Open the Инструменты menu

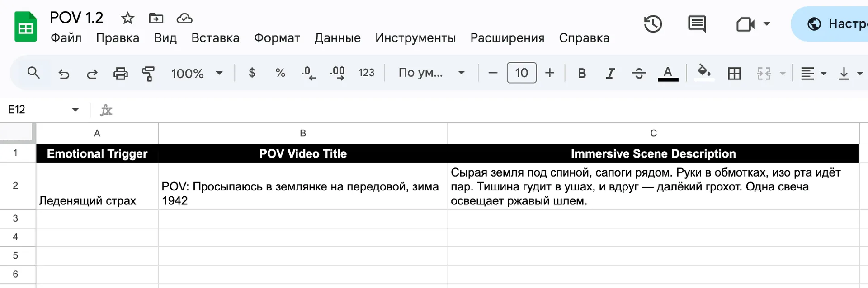[415, 38]
